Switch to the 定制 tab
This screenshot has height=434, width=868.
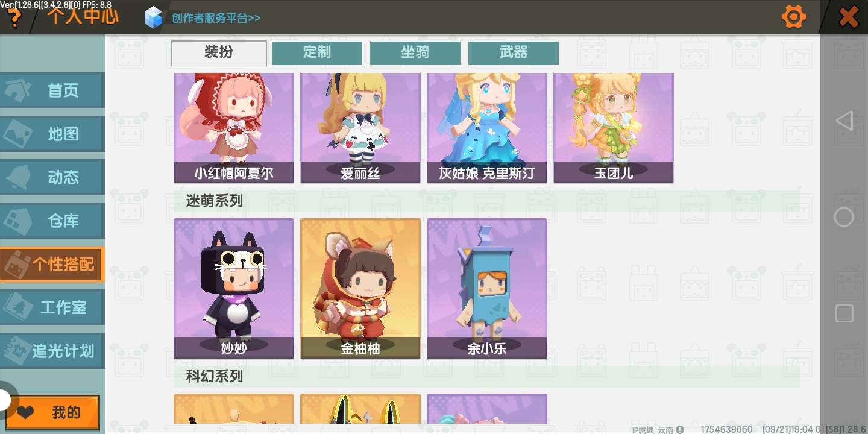[317, 53]
